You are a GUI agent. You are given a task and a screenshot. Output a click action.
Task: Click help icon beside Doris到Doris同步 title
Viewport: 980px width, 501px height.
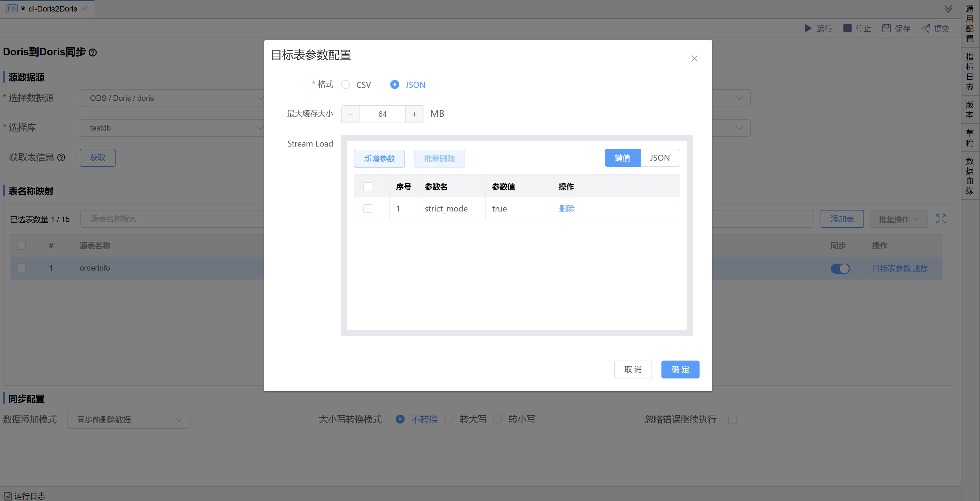pyautogui.click(x=93, y=52)
